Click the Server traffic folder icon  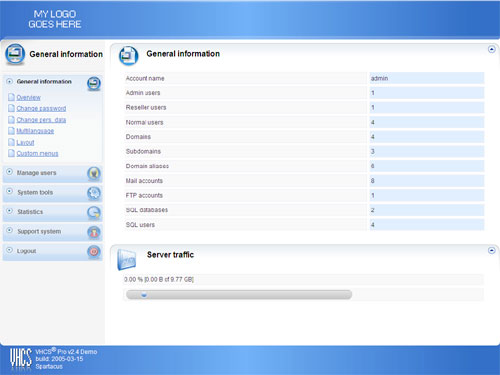click(x=127, y=259)
